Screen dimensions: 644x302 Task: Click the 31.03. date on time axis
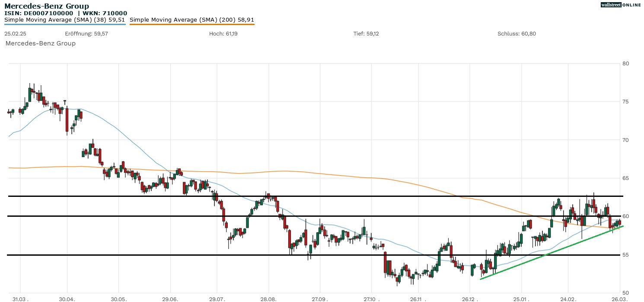pyautogui.click(x=20, y=299)
